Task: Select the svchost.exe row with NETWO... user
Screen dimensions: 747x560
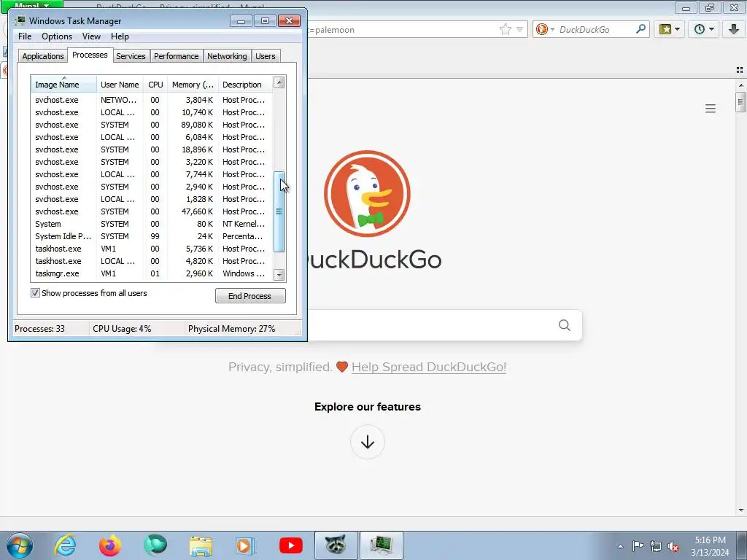Action: 152,100
